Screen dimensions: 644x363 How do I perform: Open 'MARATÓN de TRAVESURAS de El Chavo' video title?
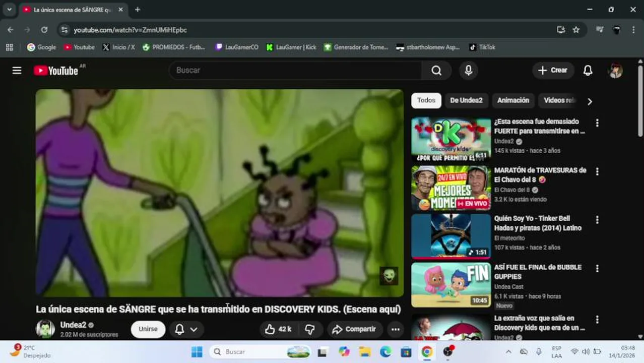coord(540,175)
